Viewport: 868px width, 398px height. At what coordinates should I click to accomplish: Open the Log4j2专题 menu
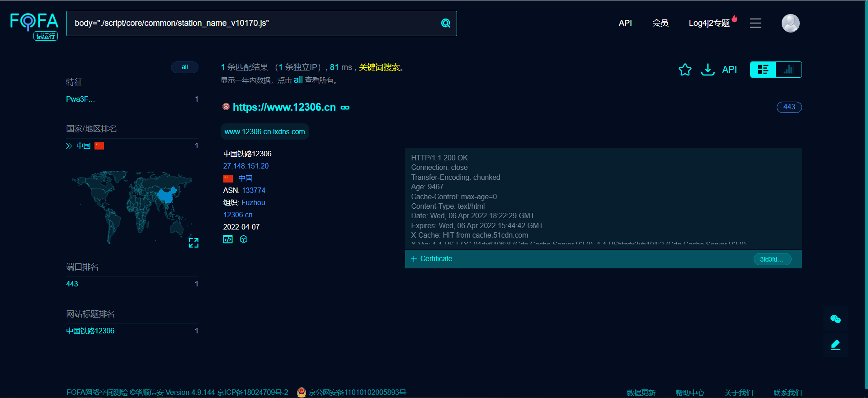pyautogui.click(x=709, y=23)
